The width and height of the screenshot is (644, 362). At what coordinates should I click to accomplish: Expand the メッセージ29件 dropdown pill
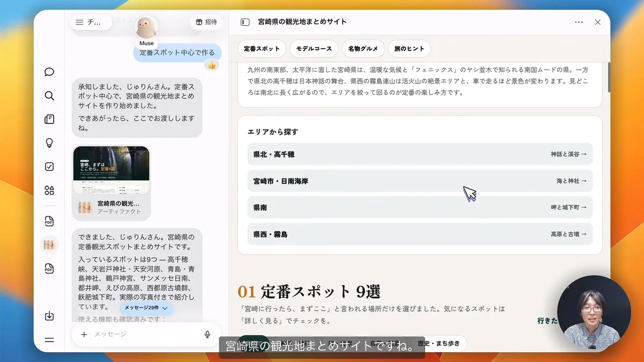147,308
